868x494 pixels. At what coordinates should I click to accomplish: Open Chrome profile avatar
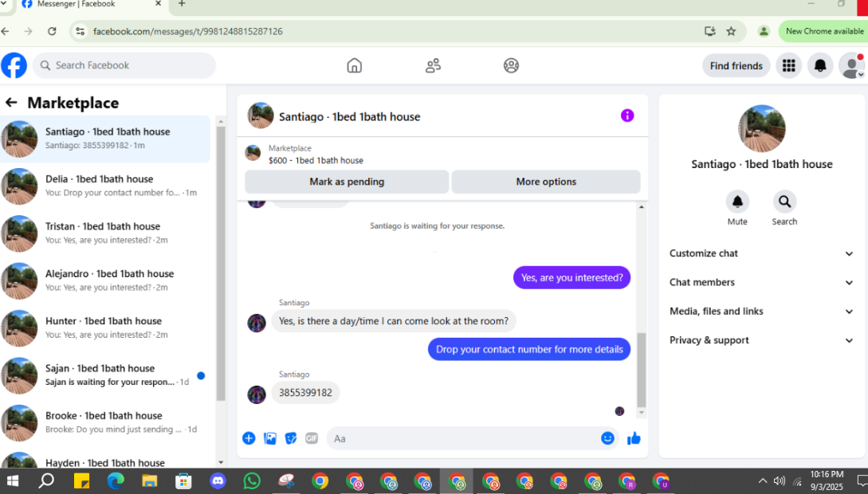coord(764,32)
